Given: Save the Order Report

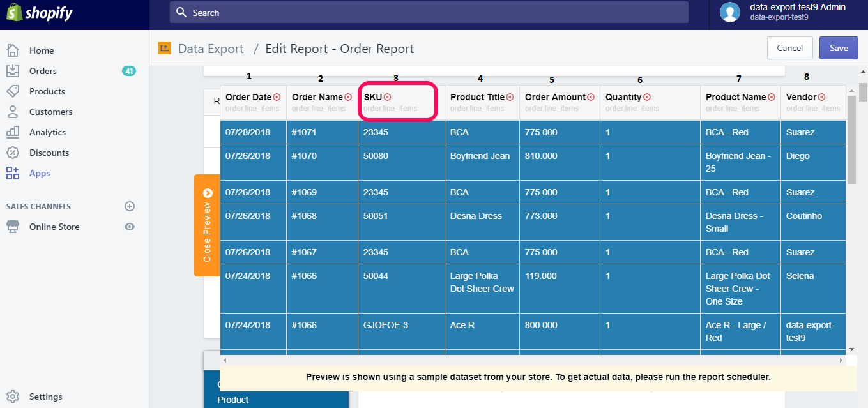Looking at the screenshot, I should pos(838,48).
